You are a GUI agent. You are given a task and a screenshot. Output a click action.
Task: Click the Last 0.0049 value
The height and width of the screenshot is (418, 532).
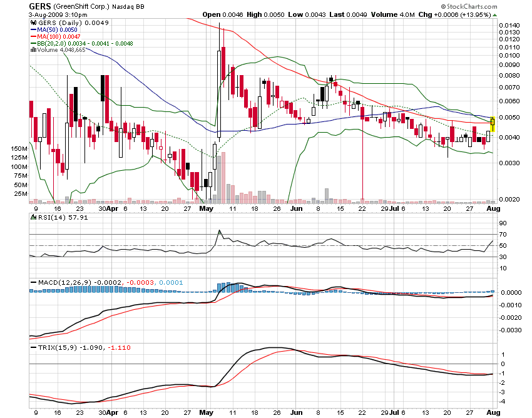click(349, 14)
